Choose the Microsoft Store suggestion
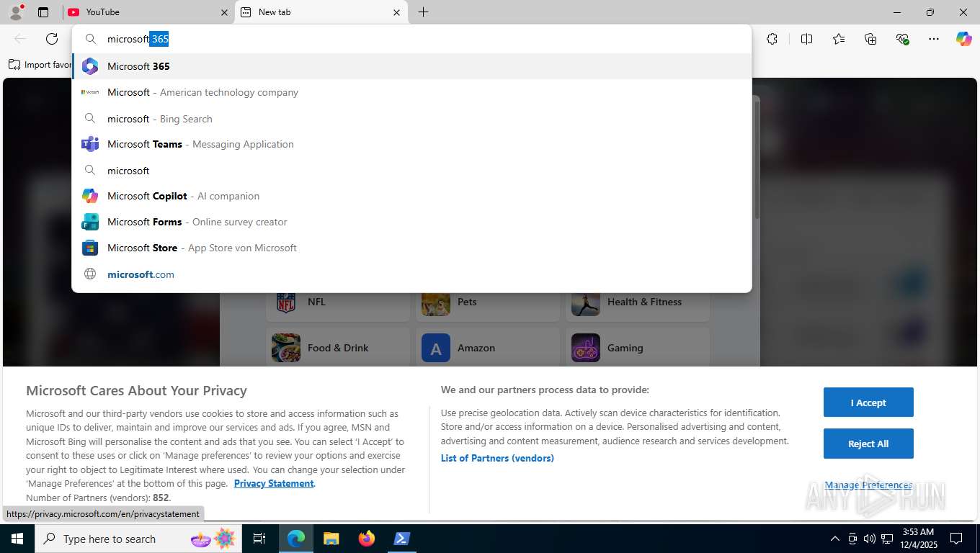Image resolution: width=980 pixels, height=553 pixels. [411, 248]
